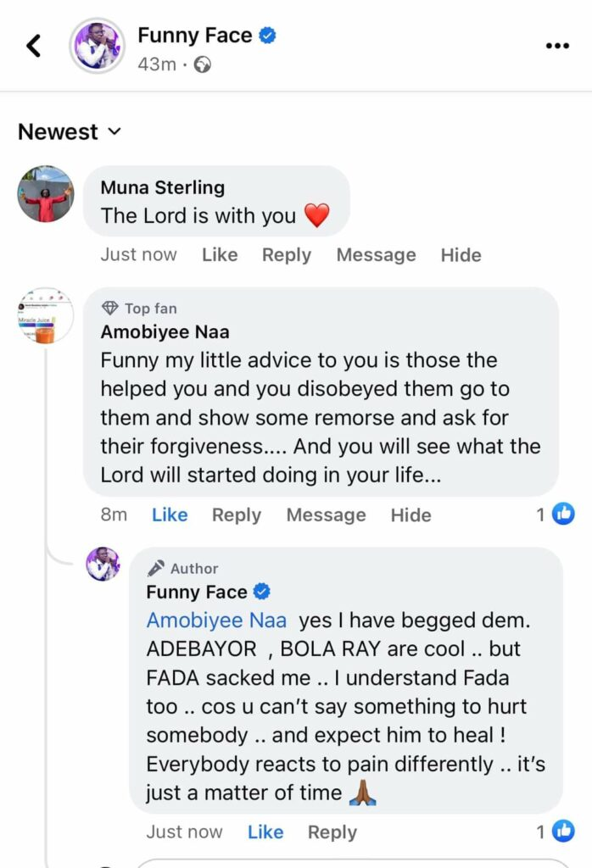592x868 pixels.
Task: Open the three-dot more options menu
Action: pyautogui.click(x=556, y=46)
